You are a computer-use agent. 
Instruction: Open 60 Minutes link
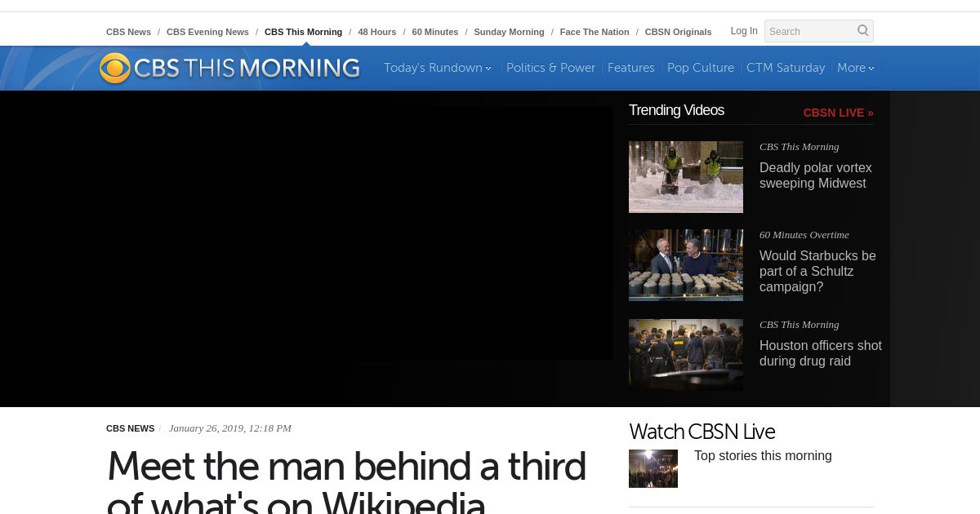click(x=434, y=32)
